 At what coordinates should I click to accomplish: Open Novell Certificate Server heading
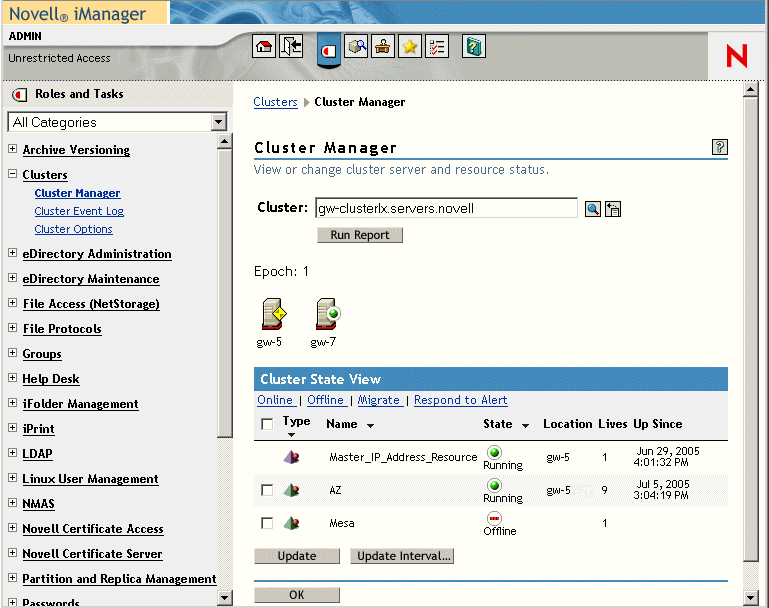coord(92,554)
